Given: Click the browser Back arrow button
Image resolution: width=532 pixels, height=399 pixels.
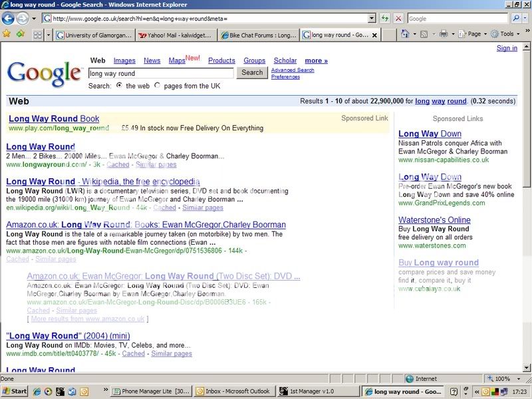Looking at the screenshot, I should [x=9, y=19].
